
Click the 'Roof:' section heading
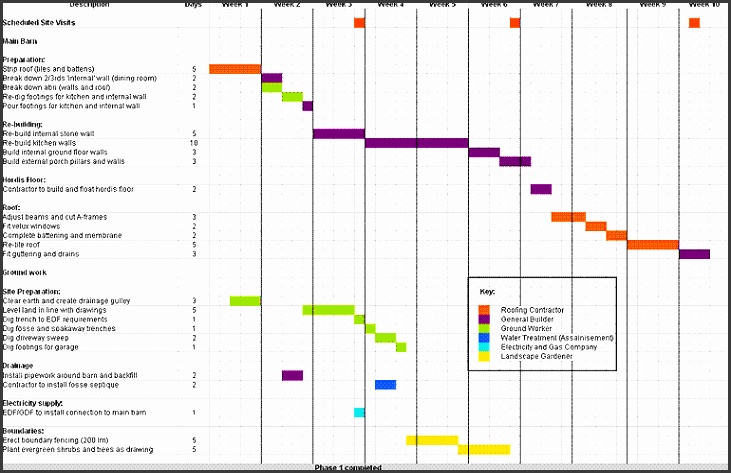pyautogui.click(x=11, y=207)
